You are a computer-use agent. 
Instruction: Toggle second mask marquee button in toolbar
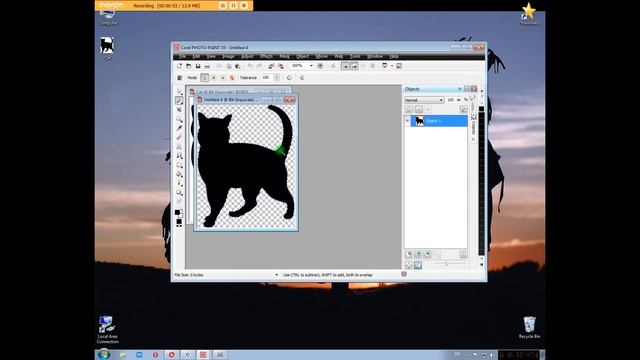tap(354, 66)
